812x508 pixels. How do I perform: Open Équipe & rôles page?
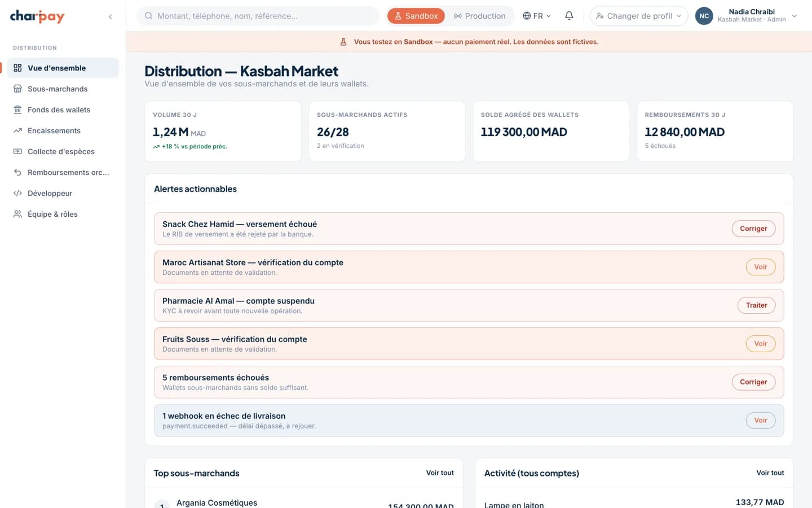point(63,214)
